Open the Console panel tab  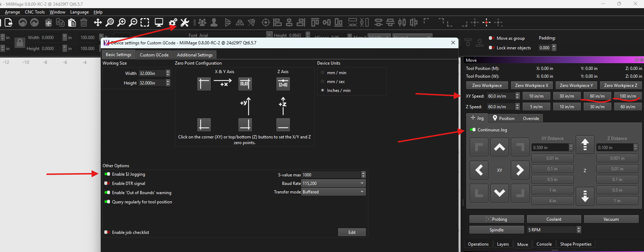tap(544, 244)
